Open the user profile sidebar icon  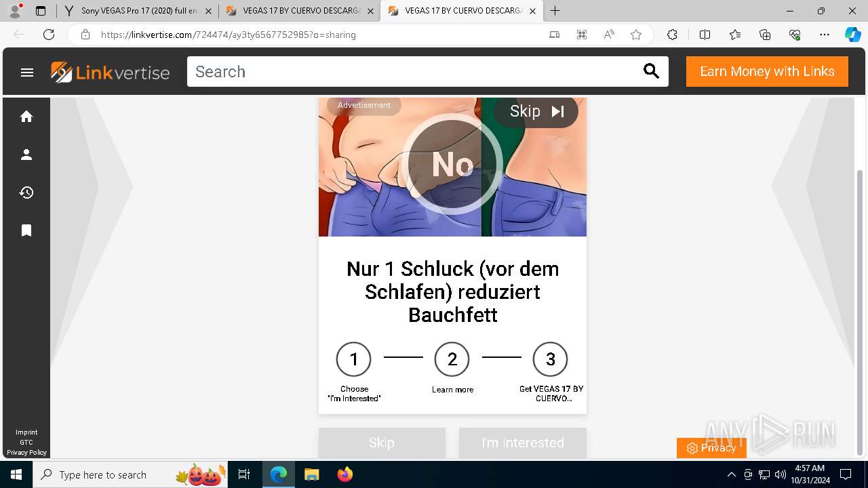tap(26, 155)
